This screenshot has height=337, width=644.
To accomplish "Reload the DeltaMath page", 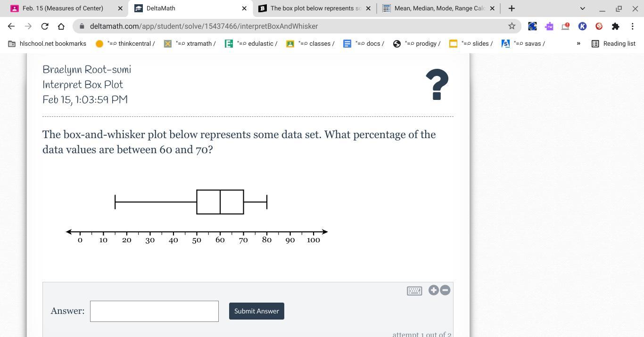I will point(45,26).
